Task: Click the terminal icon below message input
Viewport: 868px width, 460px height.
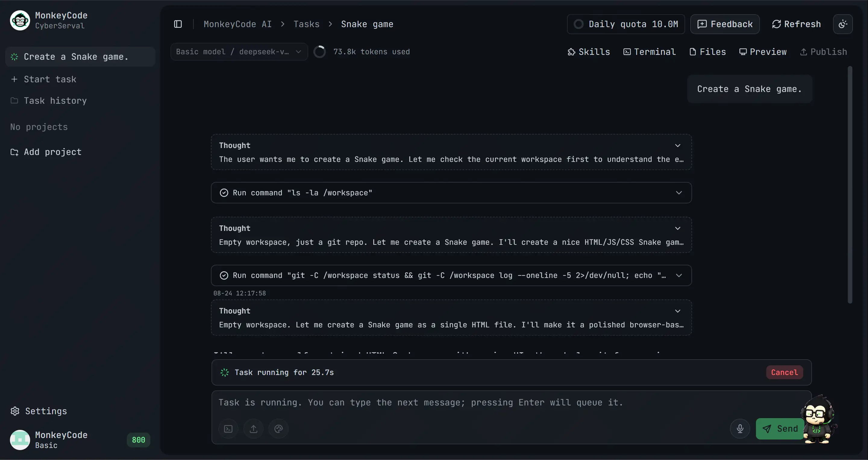Action: [228, 429]
